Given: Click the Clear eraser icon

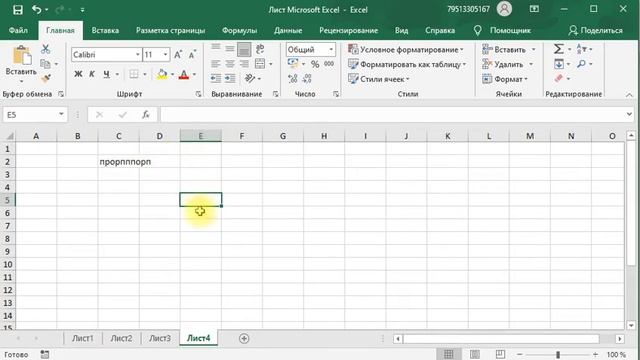Looking at the screenshot, I should pyautogui.click(x=558, y=78).
